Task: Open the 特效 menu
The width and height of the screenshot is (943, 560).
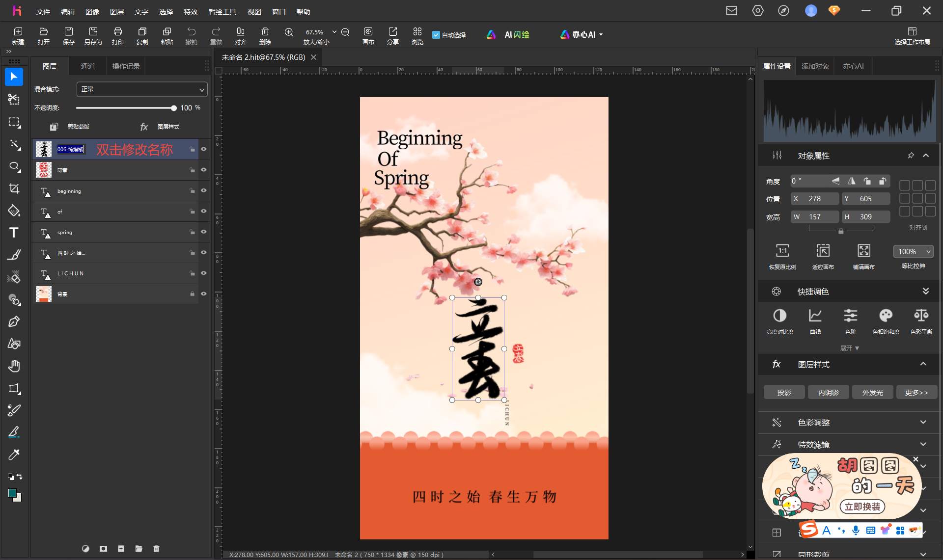Action: [x=191, y=12]
